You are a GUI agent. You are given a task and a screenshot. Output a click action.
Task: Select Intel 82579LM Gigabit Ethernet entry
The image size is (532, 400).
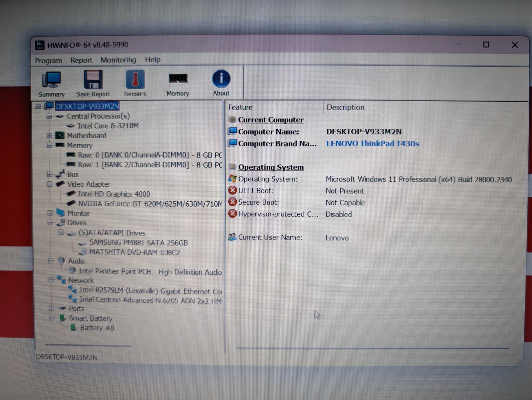[x=151, y=291]
